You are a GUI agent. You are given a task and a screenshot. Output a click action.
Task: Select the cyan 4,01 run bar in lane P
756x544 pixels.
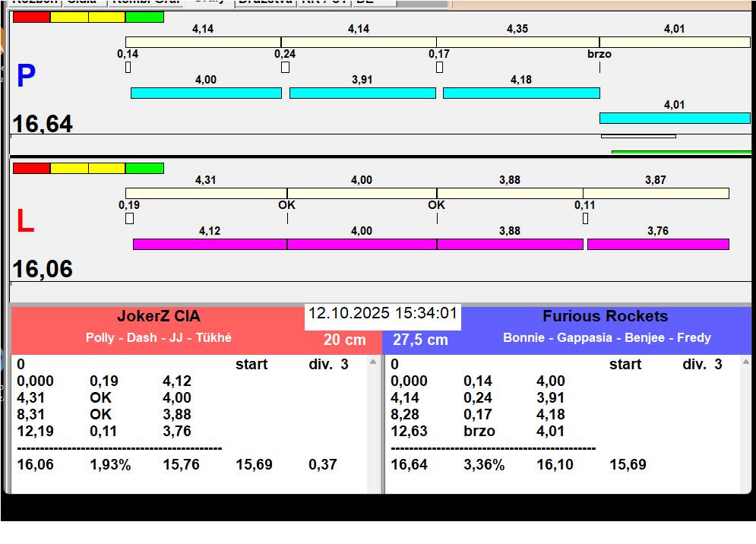[675, 119]
